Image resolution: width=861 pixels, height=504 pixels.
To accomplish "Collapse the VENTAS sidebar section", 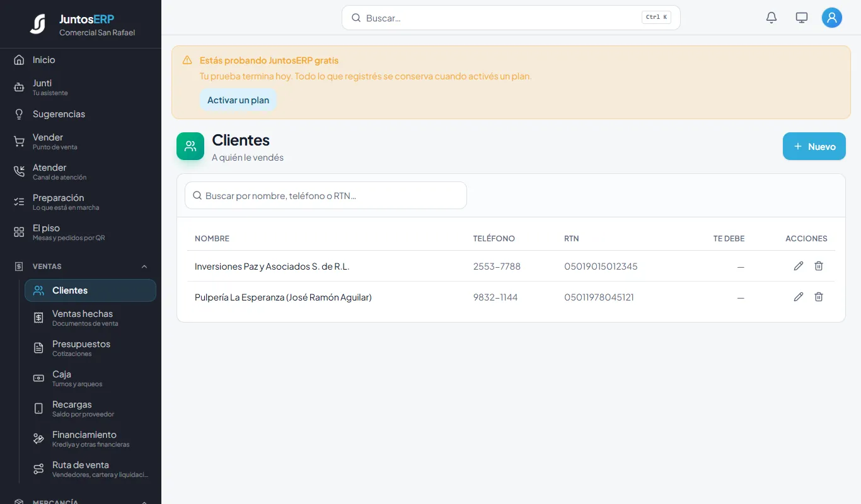I will pos(144,266).
